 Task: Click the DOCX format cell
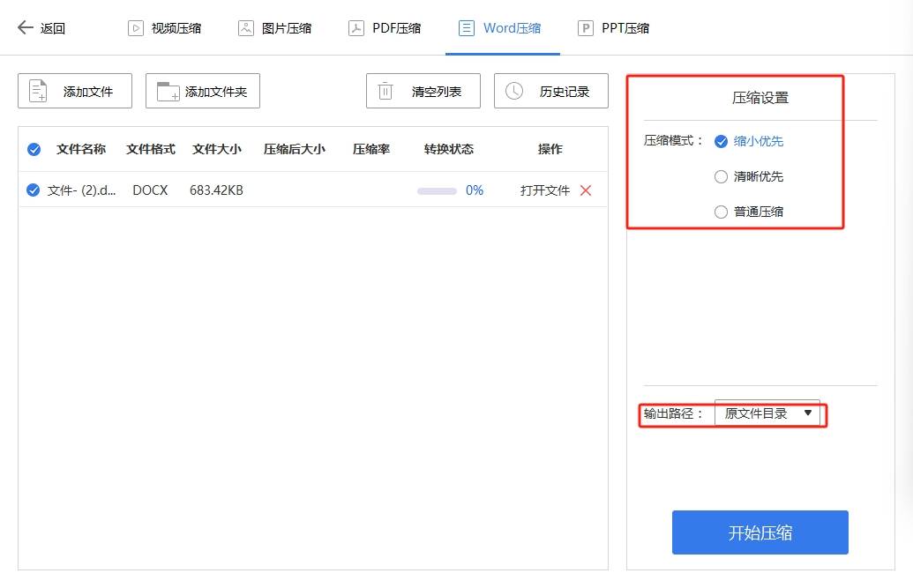coord(150,190)
